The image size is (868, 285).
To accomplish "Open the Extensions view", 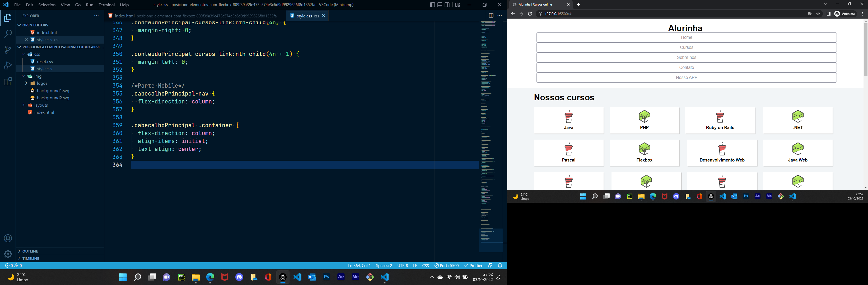I will (8, 82).
